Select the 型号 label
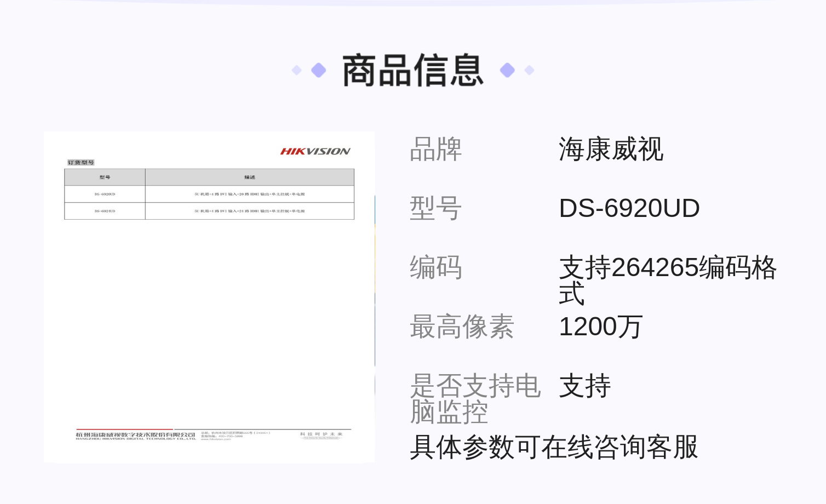Image resolution: width=826 pixels, height=504 pixels. [436, 208]
